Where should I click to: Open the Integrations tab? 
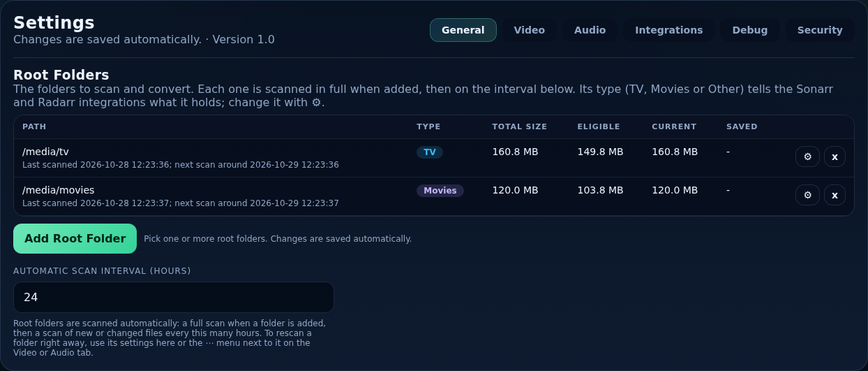coord(668,30)
